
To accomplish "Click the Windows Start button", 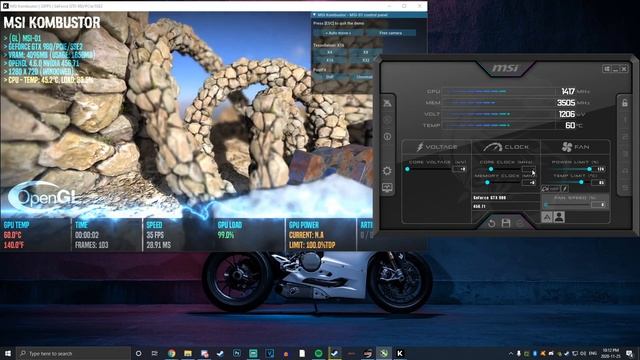I will (x=8, y=353).
